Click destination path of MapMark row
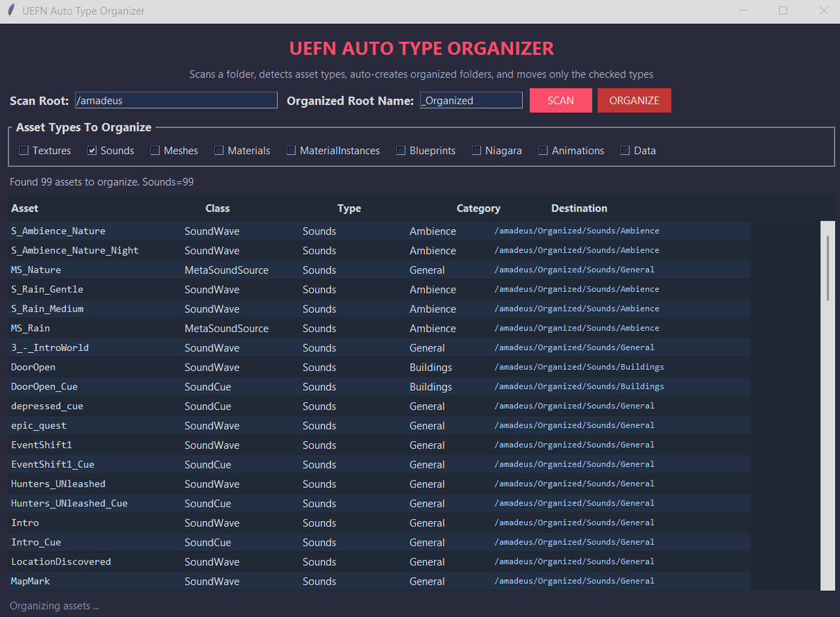This screenshot has height=617, width=840. (574, 581)
